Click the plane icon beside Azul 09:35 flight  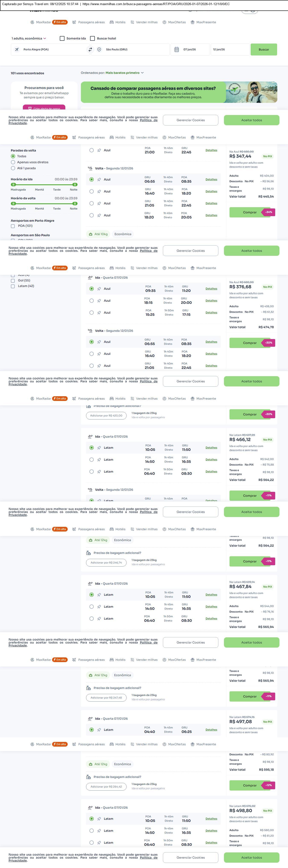click(x=99, y=289)
